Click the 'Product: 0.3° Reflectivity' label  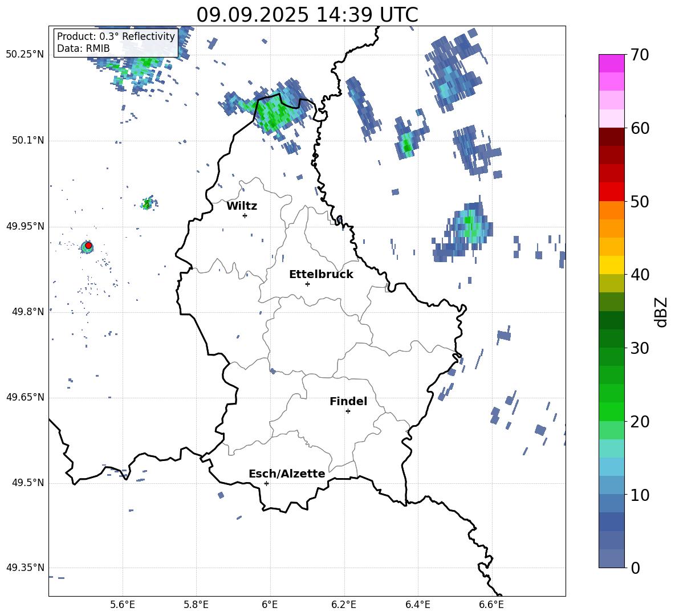coord(116,36)
